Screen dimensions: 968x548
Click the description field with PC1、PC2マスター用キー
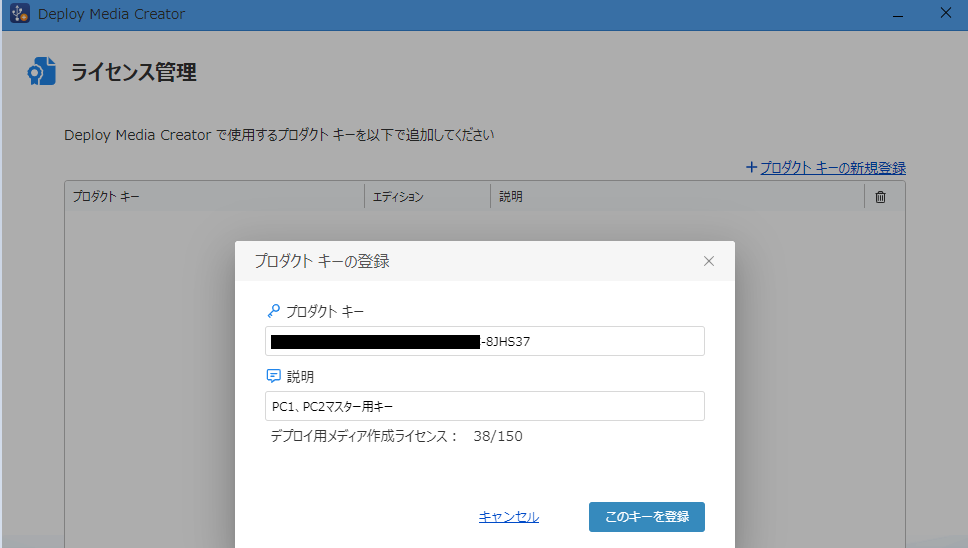485,406
